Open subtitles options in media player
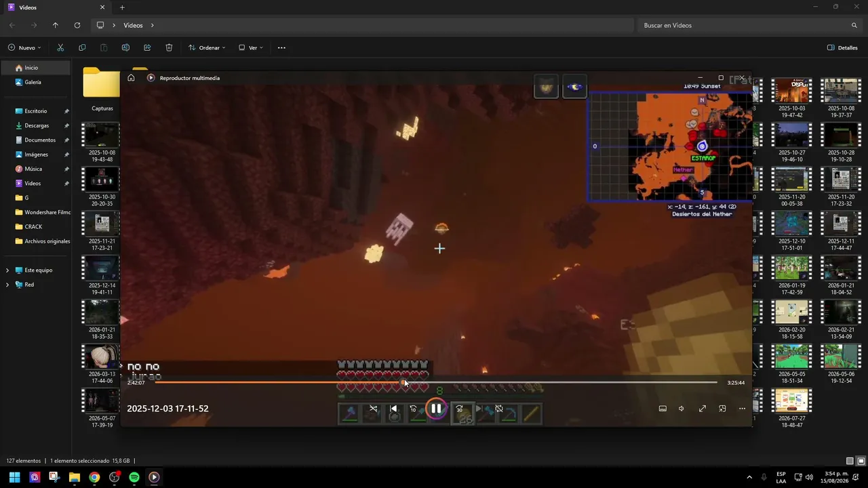This screenshot has height=488, width=868. pyautogui.click(x=663, y=409)
